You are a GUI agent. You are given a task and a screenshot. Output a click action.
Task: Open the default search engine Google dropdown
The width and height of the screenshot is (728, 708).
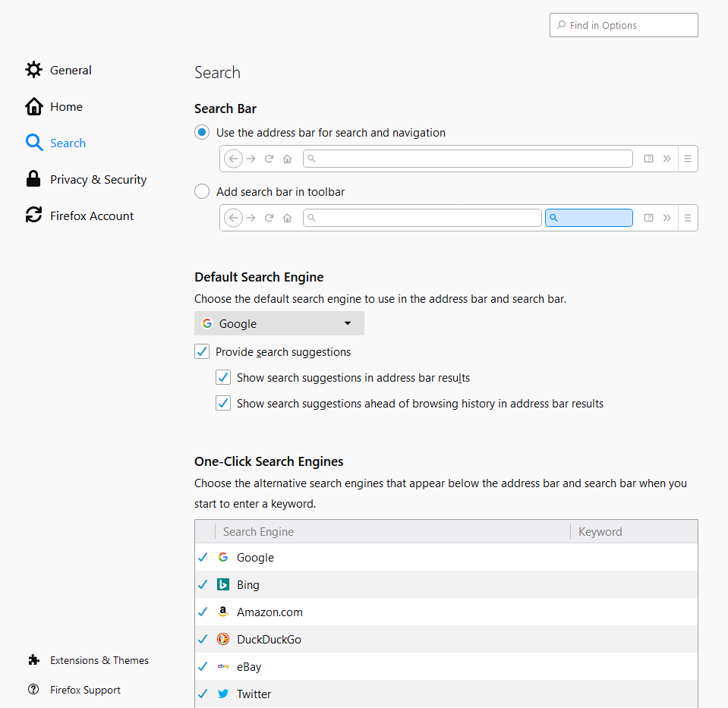click(x=279, y=323)
